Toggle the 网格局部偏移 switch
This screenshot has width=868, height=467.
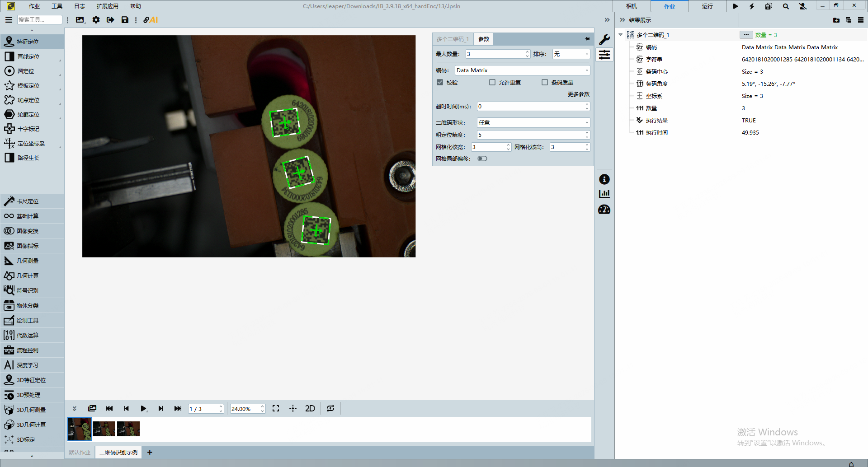(x=482, y=159)
